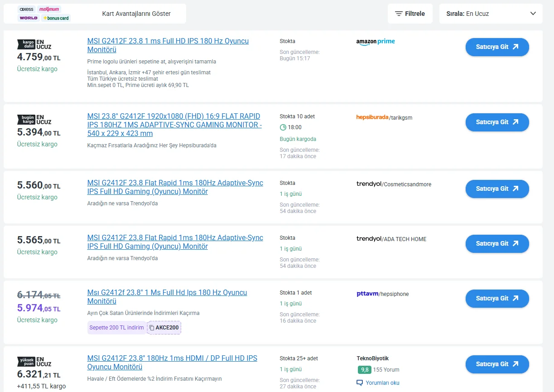The image size is (554, 392).
Task: Click trendyol logo next to Cosmeticsandmore
Action: pos(369,184)
